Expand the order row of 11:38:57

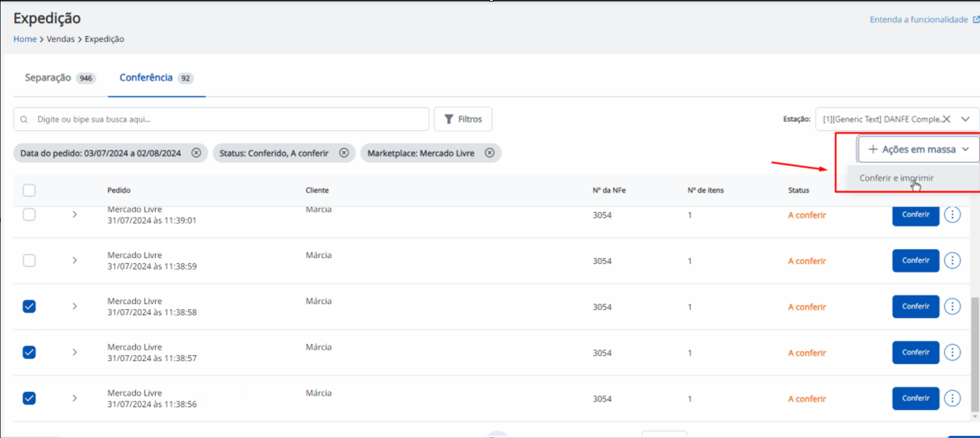click(75, 352)
